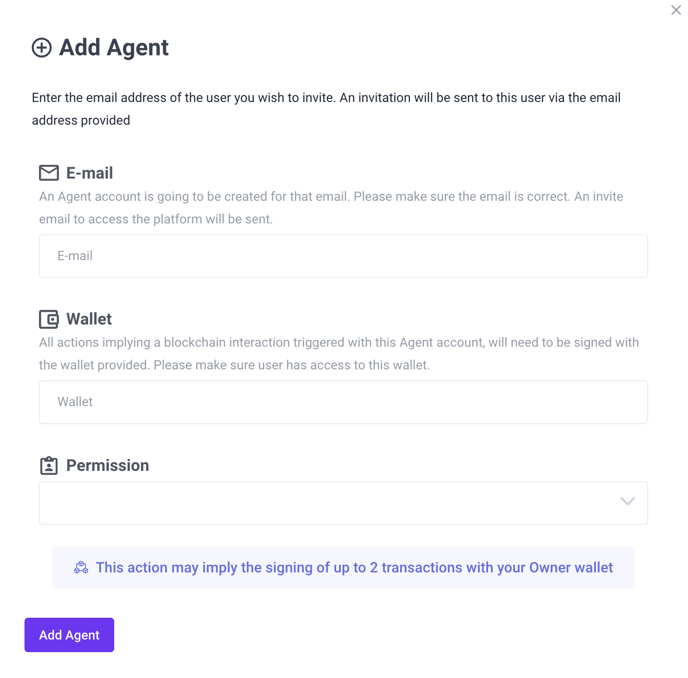This screenshot has height=678, width=688.
Task: Expand the Permission dropdown chevron arrow
Action: click(627, 501)
